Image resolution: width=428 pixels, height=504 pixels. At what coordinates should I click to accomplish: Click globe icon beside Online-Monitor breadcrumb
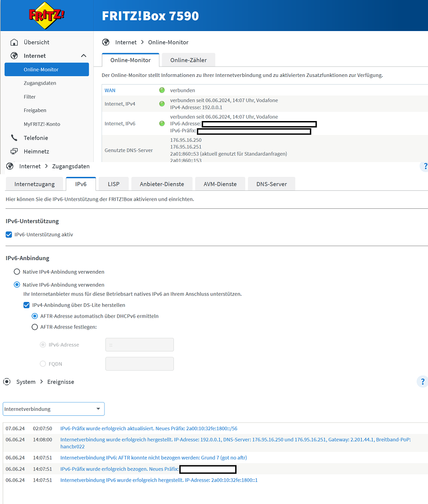(105, 42)
